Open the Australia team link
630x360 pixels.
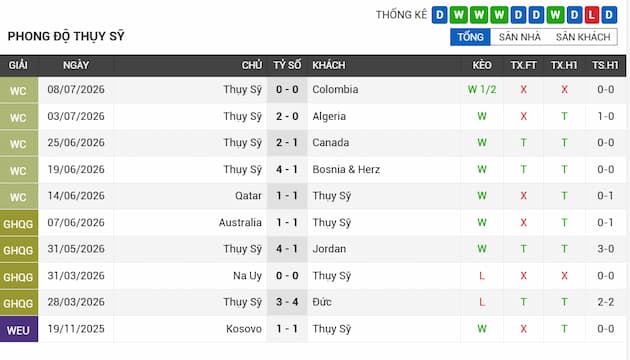(x=240, y=223)
